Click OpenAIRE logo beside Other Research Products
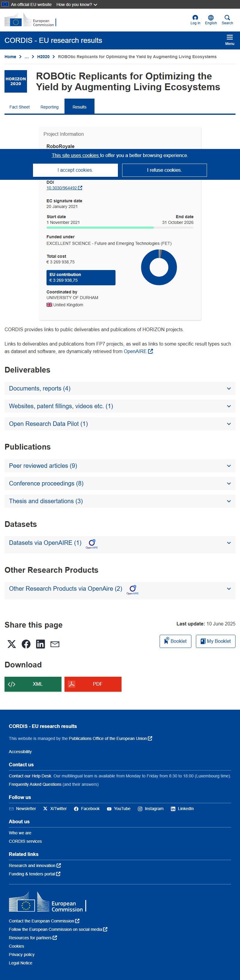Image resolution: width=240 pixels, height=980 pixels. point(133,590)
